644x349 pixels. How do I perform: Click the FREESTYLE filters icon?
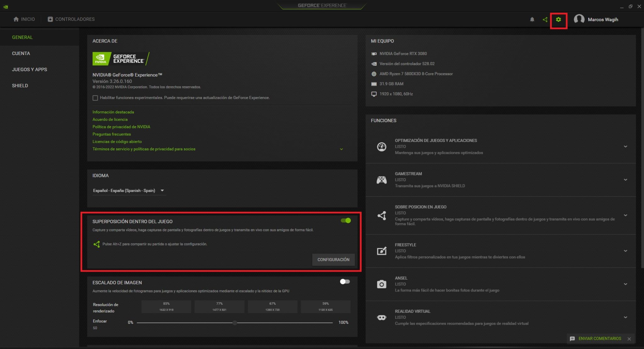coord(381,251)
